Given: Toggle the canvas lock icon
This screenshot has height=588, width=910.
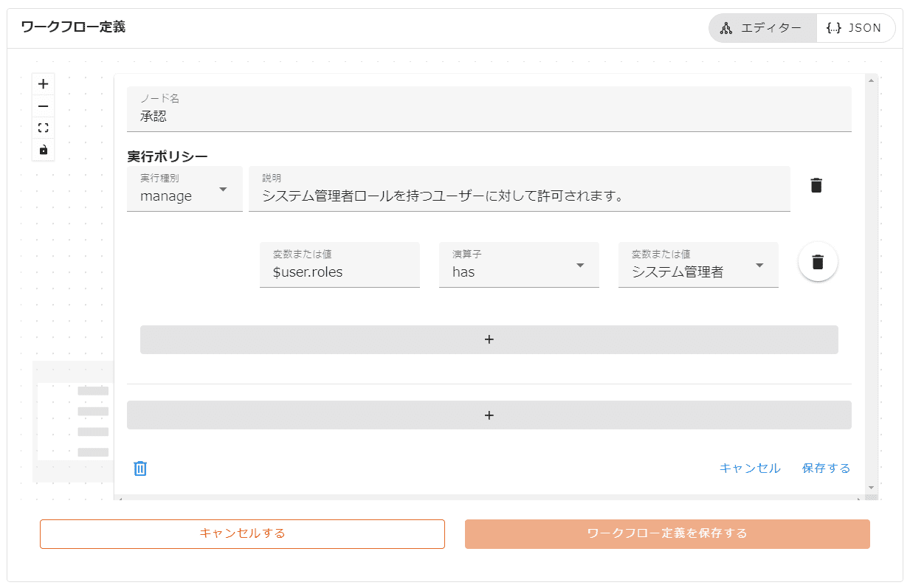Looking at the screenshot, I should [x=43, y=150].
